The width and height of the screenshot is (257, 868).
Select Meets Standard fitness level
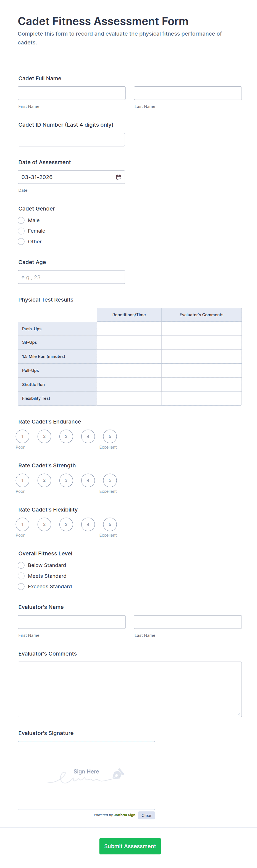[21, 576]
